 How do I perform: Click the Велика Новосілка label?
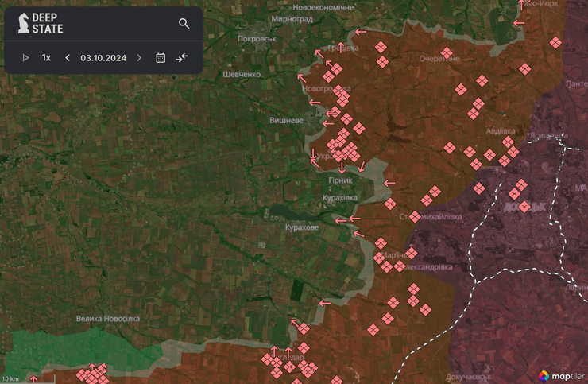(107, 318)
